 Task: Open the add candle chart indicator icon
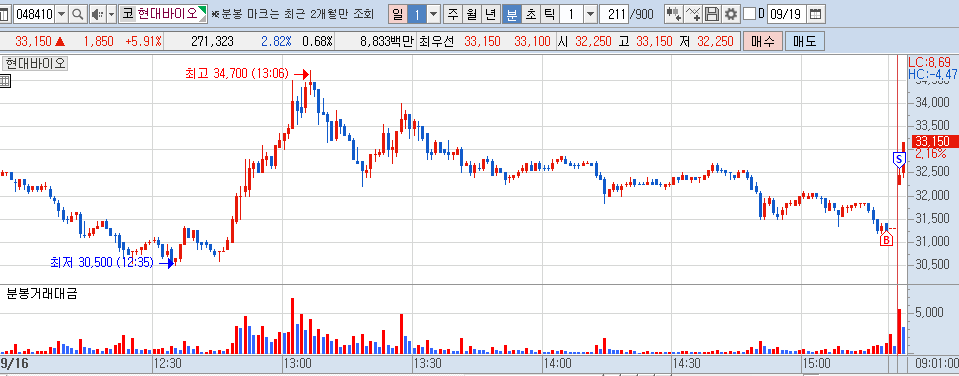click(x=673, y=13)
